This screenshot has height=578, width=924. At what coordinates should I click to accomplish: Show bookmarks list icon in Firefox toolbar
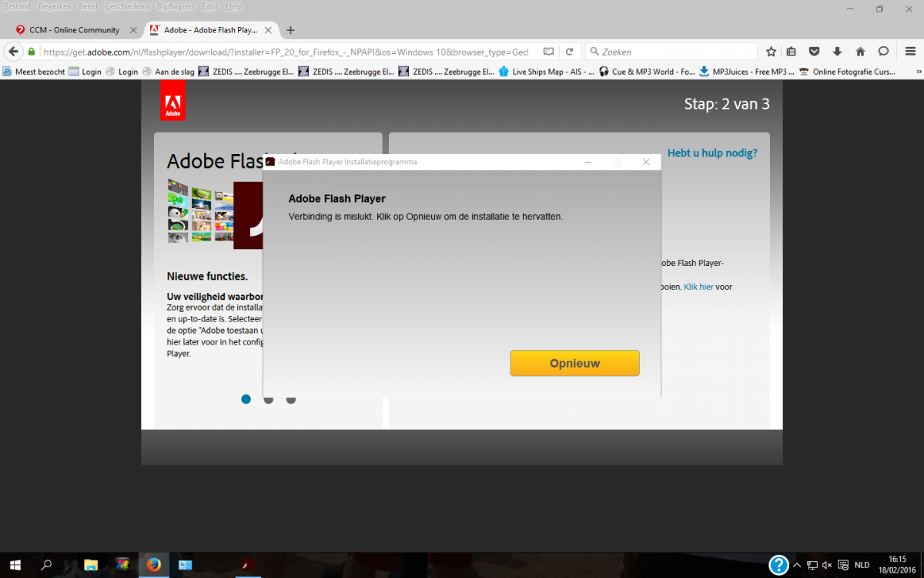pyautogui.click(x=792, y=52)
